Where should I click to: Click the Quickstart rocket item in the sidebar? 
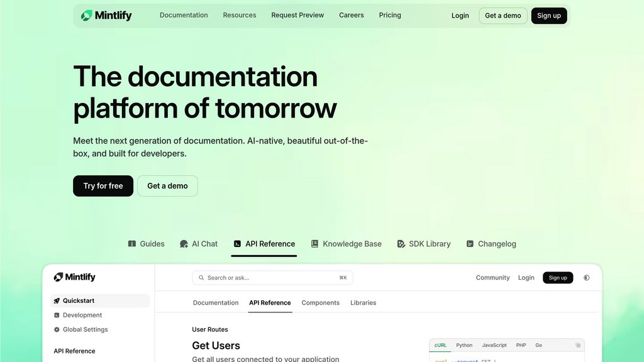[x=78, y=300]
